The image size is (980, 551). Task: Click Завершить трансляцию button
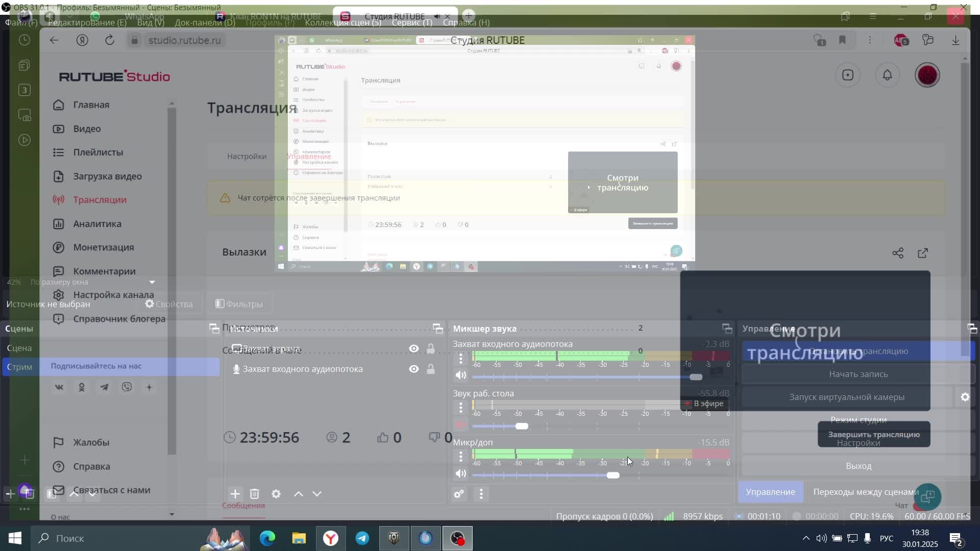tap(874, 434)
